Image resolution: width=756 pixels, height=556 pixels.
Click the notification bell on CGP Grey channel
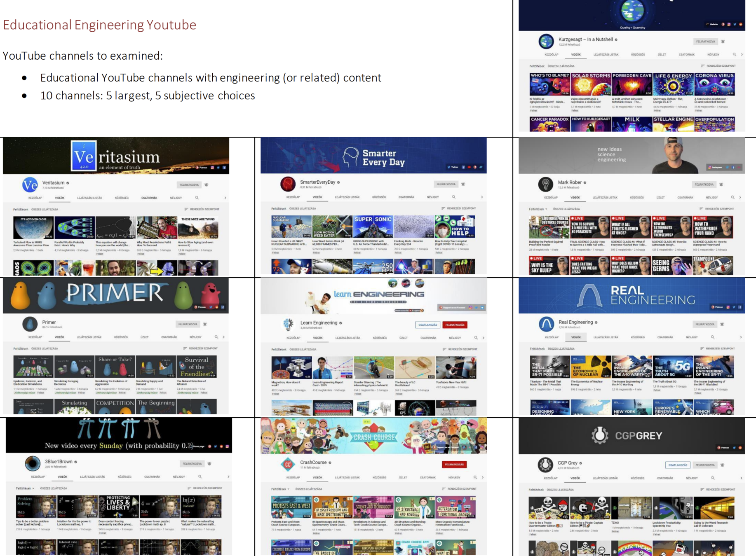tap(722, 465)
